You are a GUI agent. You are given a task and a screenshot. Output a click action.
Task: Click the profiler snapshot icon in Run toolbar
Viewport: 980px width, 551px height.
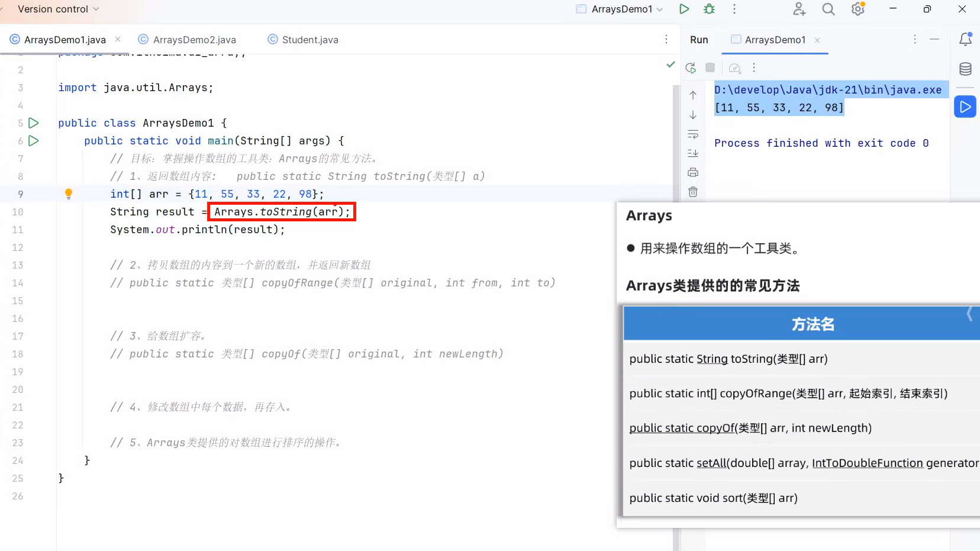[x=735, y=68]
